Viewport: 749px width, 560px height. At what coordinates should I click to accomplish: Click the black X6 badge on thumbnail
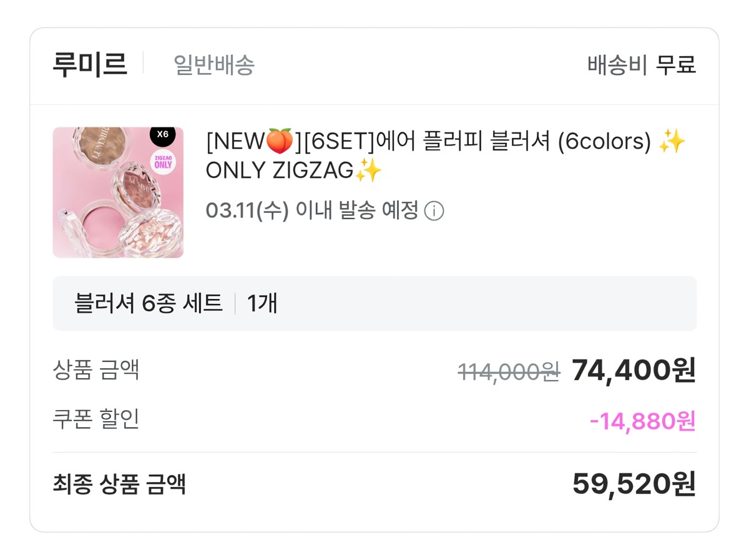click(162, 134)
